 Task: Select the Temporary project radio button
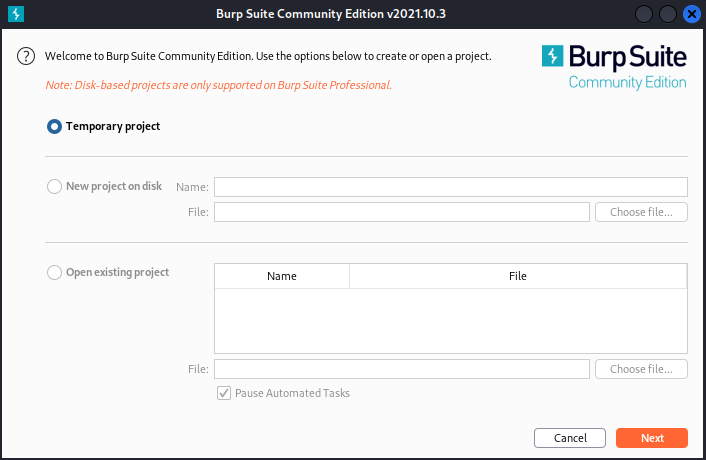click(54, 126)
